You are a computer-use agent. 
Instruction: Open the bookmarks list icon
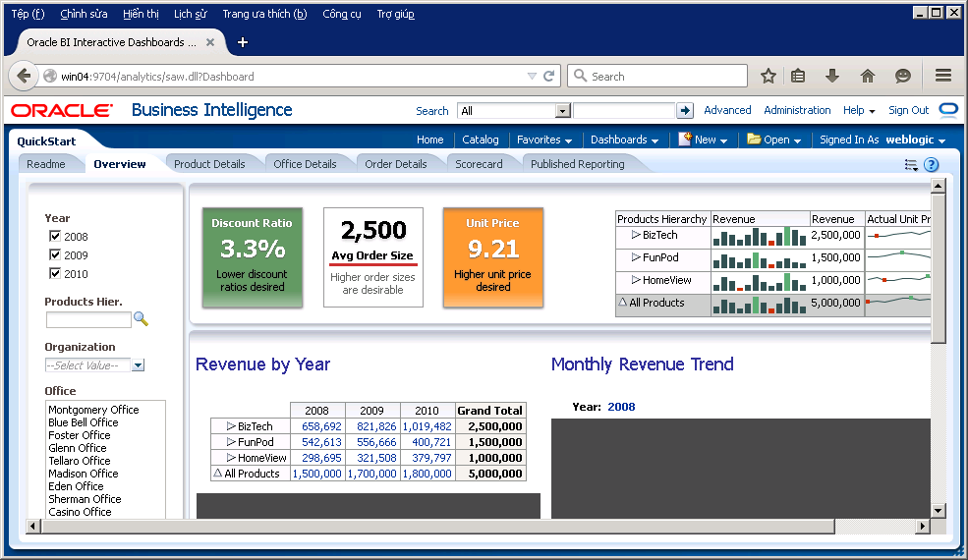pyautogui.click(x=798, y=76)
